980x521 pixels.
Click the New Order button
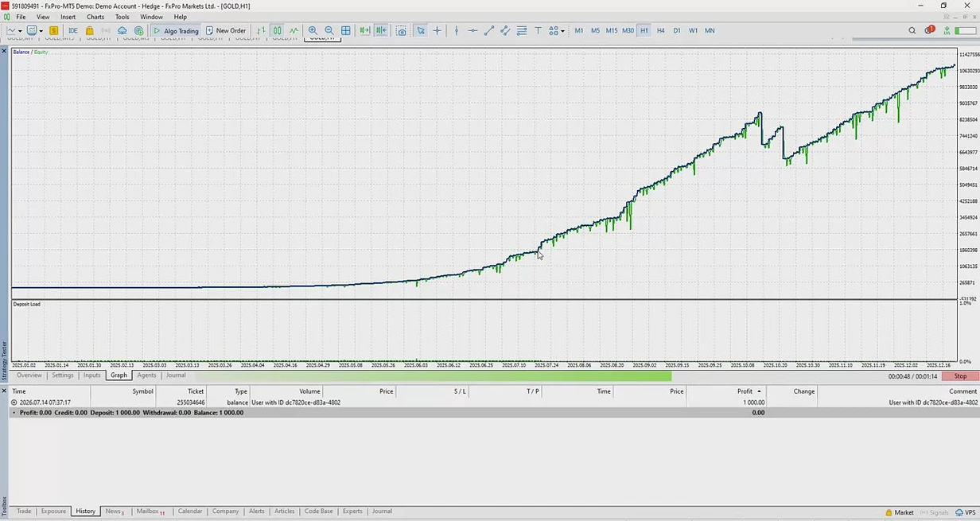pyautogui.click(x=225, y=31)
